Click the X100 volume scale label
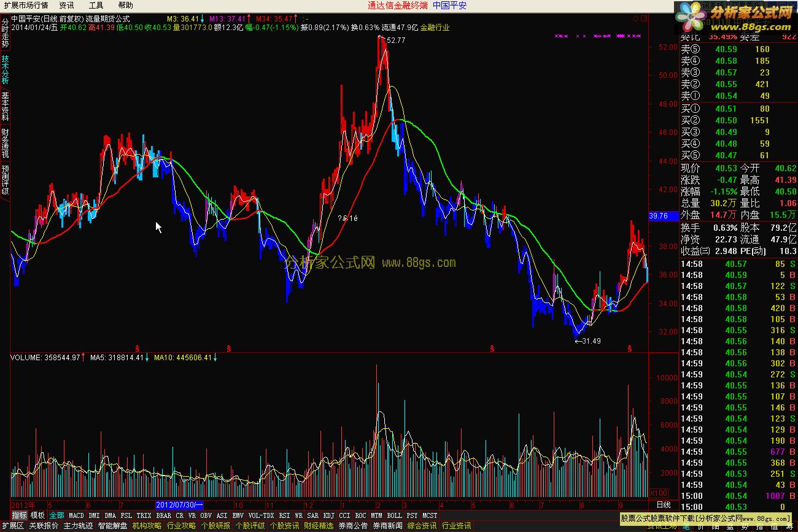 [x=659, y=493]
